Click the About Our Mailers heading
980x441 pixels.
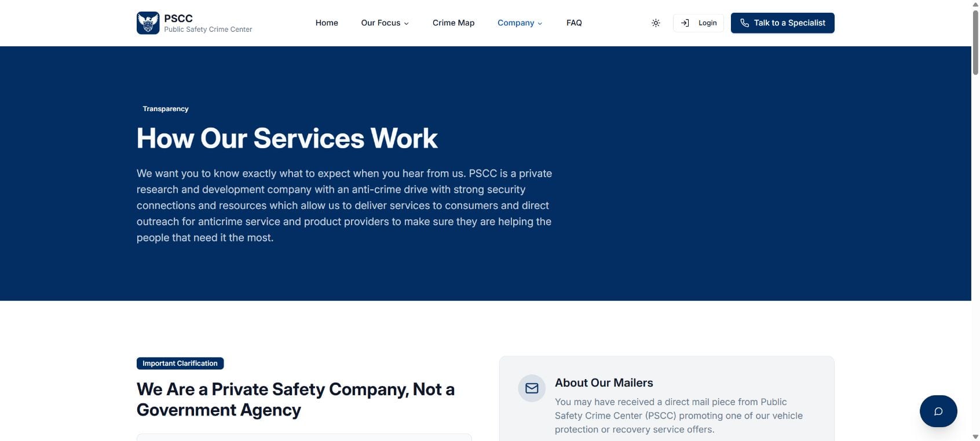coord(604,383)
